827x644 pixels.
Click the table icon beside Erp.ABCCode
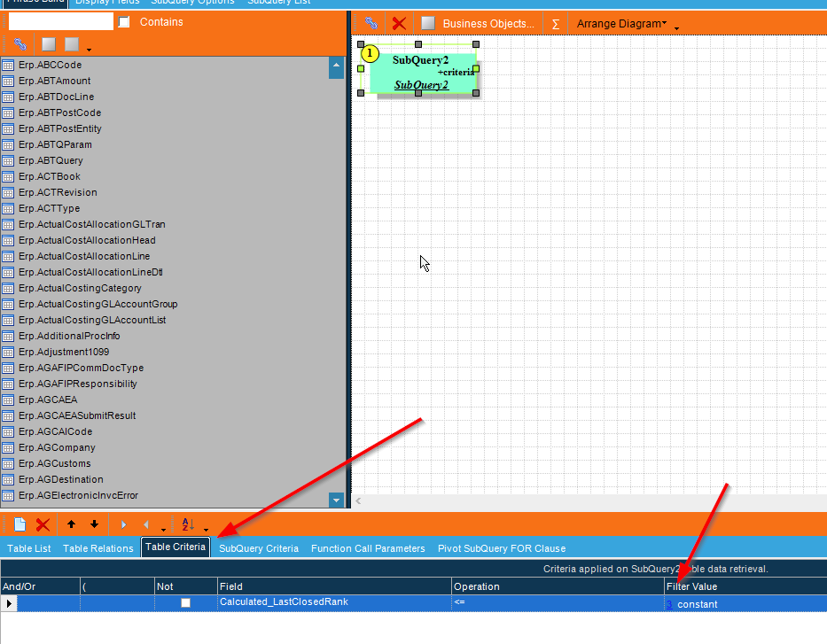tap(8, 66)
